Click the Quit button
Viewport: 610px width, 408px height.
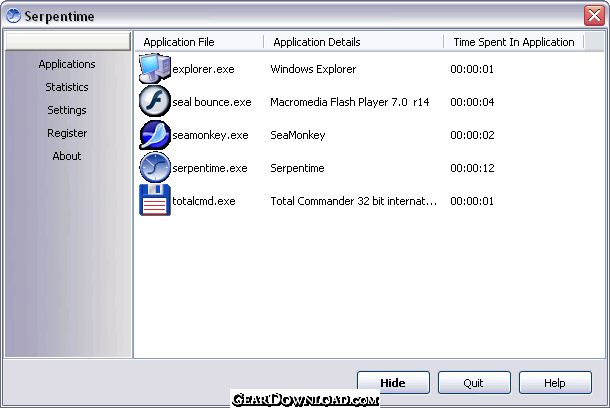[474, 383]
